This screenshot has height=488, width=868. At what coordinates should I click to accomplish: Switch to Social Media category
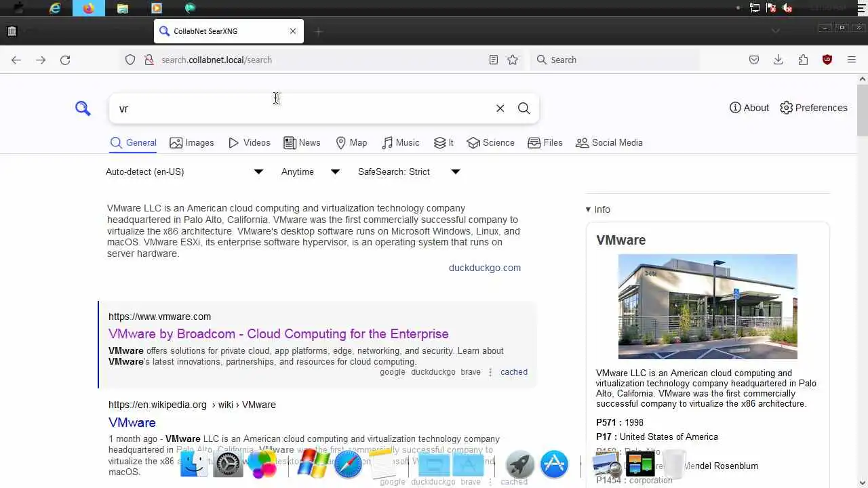pyautogui.click(x=609, y=143)
